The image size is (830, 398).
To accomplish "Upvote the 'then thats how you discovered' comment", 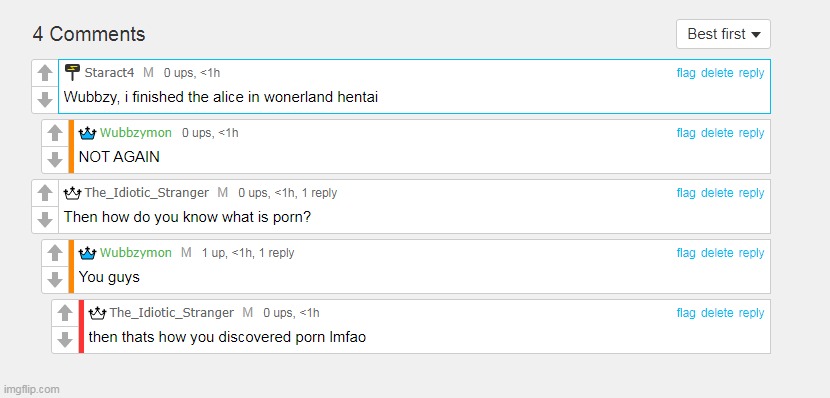I will tap(65, 313).
